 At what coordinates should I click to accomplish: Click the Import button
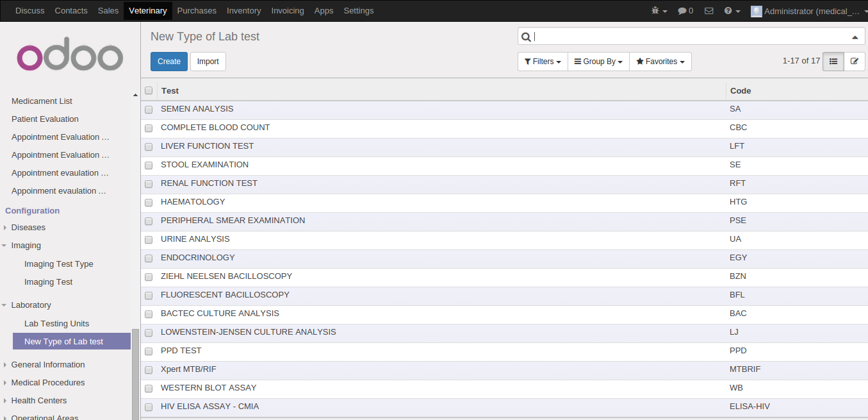[208, 62]
